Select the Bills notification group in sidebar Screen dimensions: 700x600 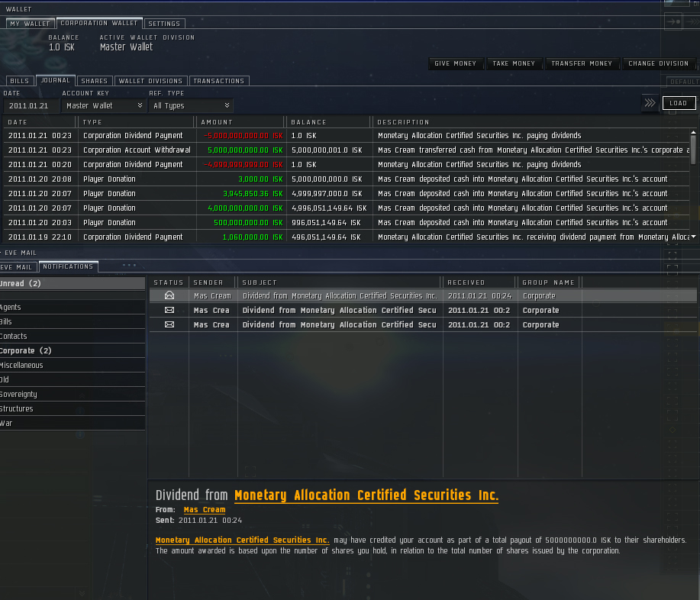73,322
